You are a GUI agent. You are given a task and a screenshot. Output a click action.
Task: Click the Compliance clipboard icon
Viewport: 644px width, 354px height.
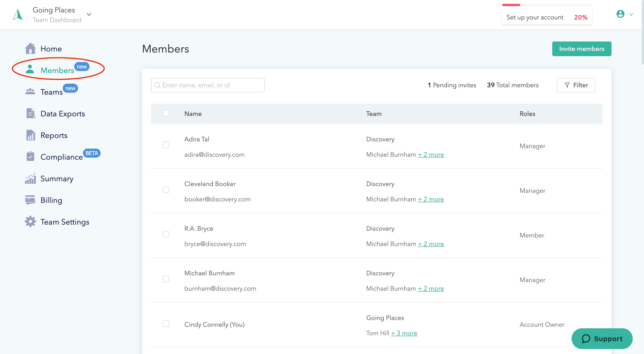coord(30,156)
